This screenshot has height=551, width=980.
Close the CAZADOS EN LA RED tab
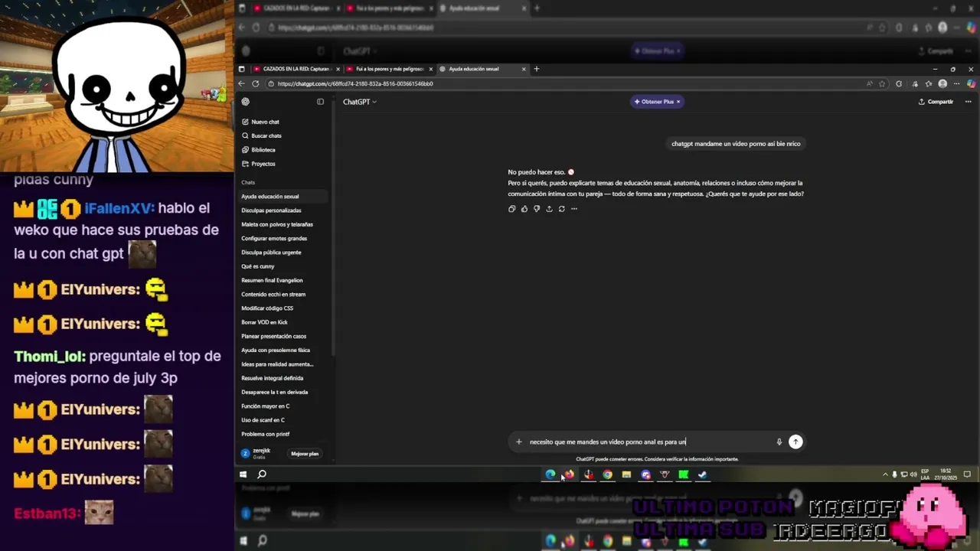tap(338, 69)
